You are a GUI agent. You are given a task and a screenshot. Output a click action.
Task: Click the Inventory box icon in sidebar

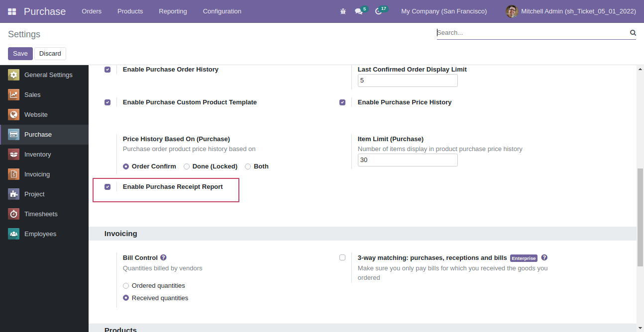(x=13, y=155)
